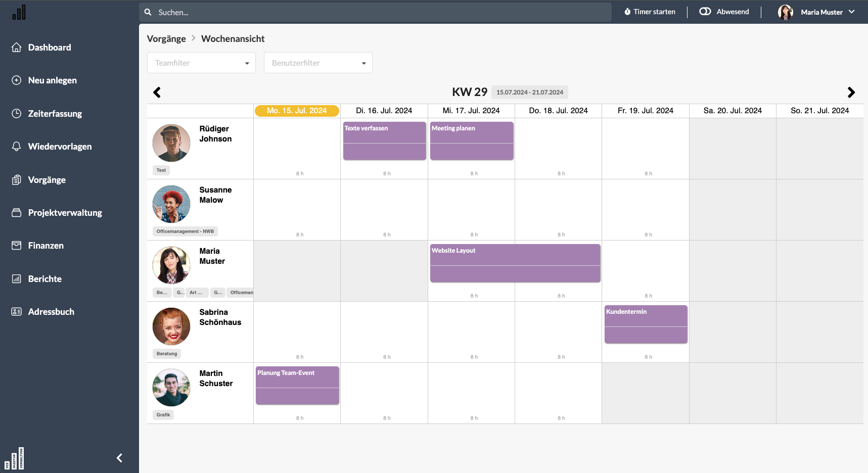Screen dimensions: 868x473
Task: Open the Vorgänge sidebar menu item
Action: 47,180
